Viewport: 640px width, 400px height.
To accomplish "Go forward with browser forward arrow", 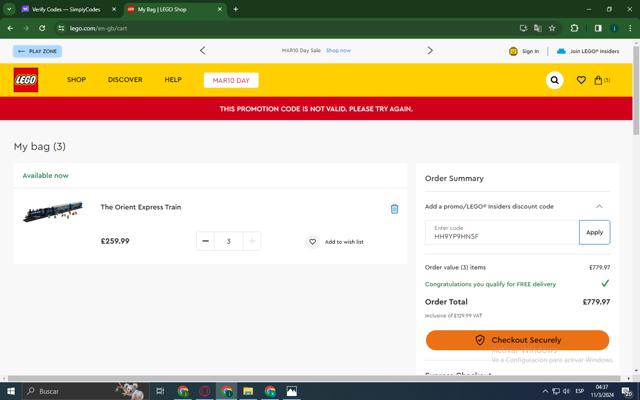I will (26, 28).
